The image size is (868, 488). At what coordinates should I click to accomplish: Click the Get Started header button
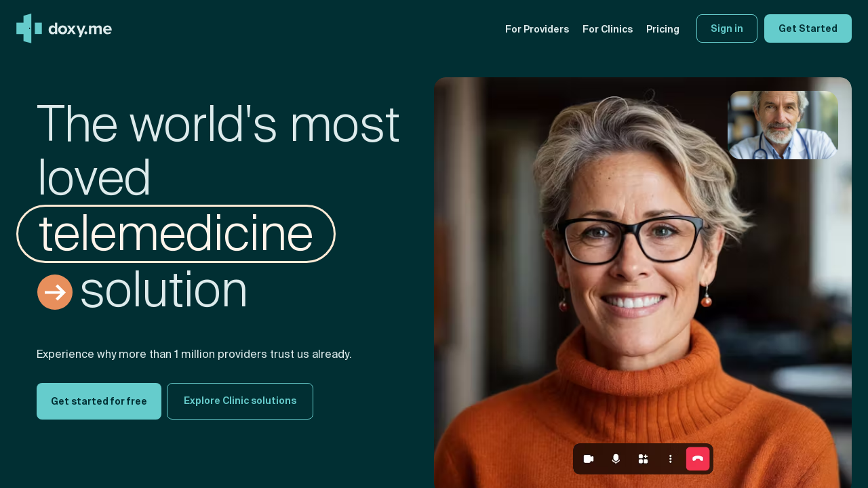pos(808,28)
